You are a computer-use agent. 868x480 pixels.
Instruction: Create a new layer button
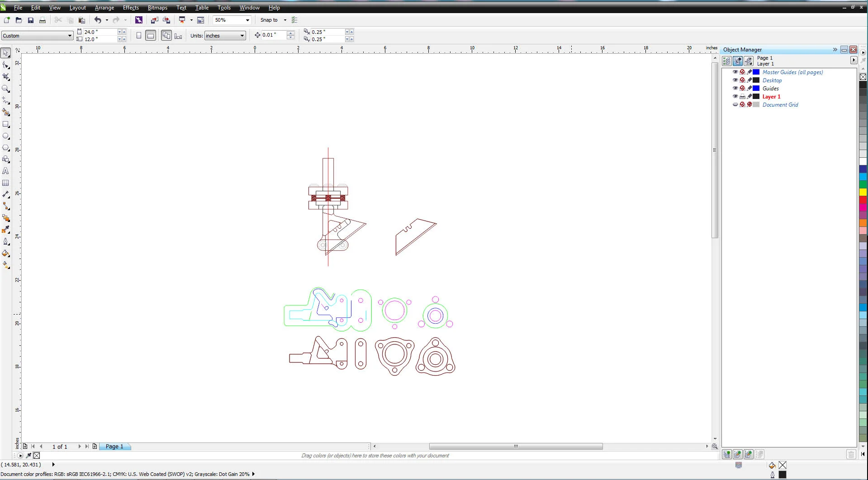pyautogui.click(x=727, y=454)
